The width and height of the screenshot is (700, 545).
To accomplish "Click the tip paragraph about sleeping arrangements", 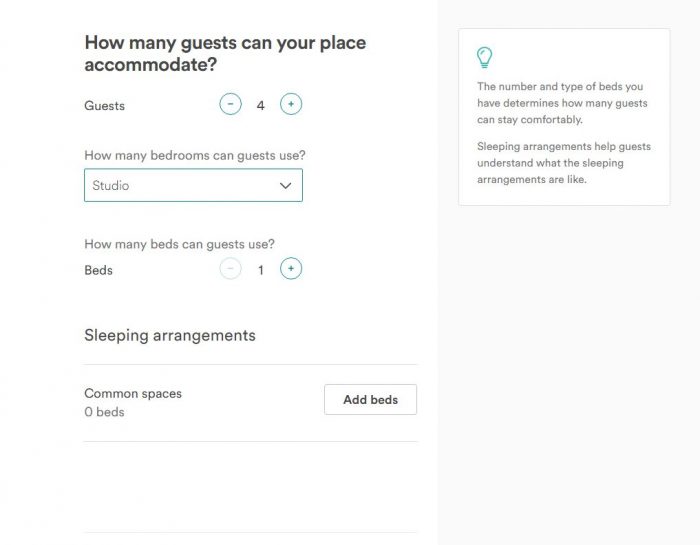I will click(564, 163).
